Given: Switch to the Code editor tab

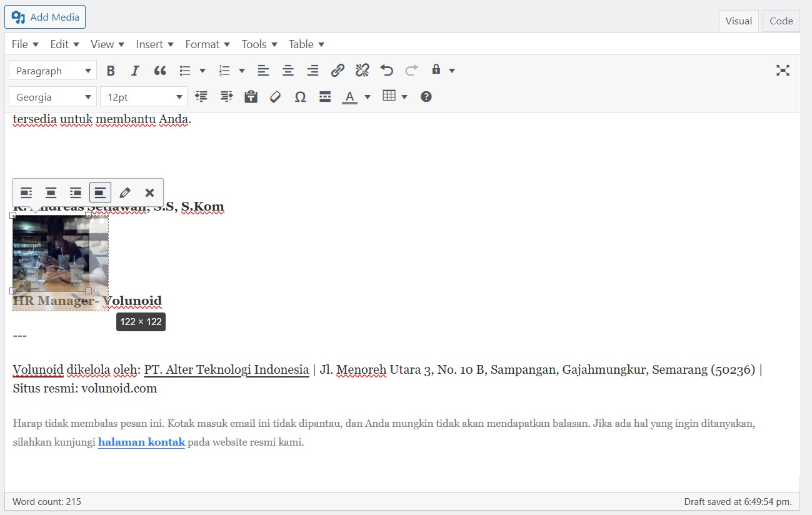Looking at the screenshot, I should coord(781,21).
